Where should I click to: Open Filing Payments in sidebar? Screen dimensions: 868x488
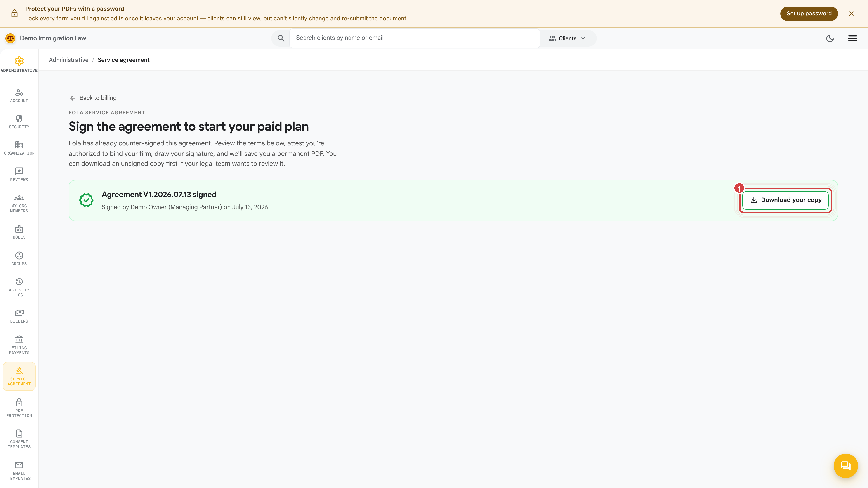click(x=19, y=345)
